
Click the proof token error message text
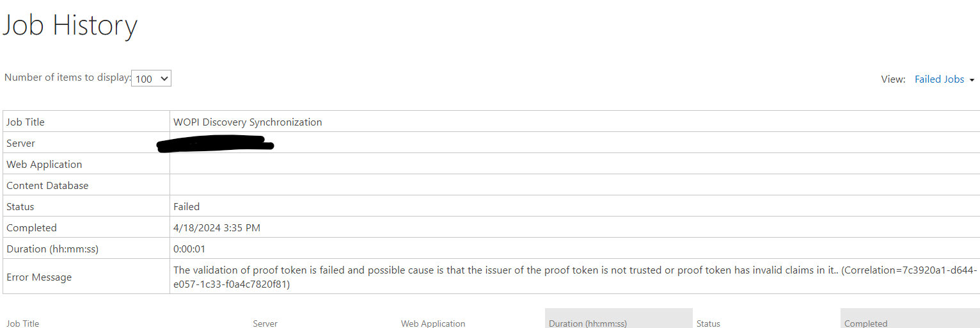pyautogui.click(x=575, y=277)
